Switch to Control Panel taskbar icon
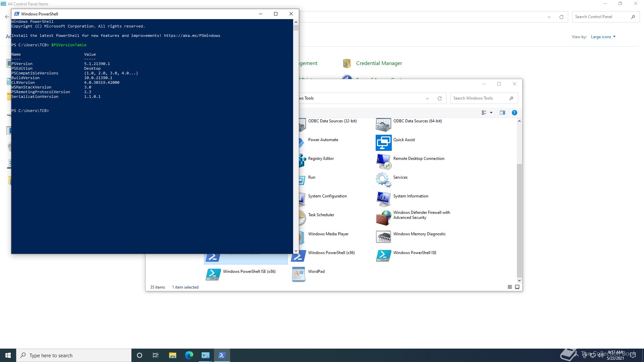The height and width of the screenshot is (362, 644). 205,355
